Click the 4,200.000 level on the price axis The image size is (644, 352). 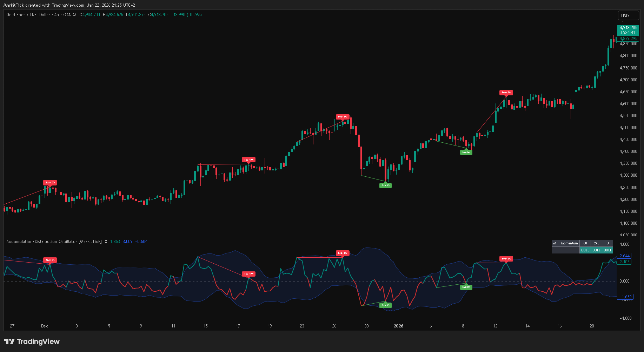pyautogui.click(x=628, y=199)
